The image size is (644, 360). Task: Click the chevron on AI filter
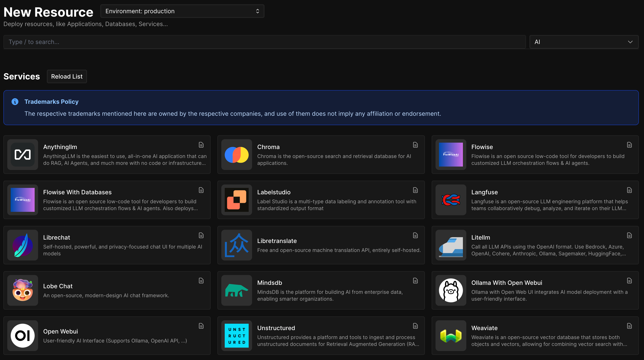(630, 42)
